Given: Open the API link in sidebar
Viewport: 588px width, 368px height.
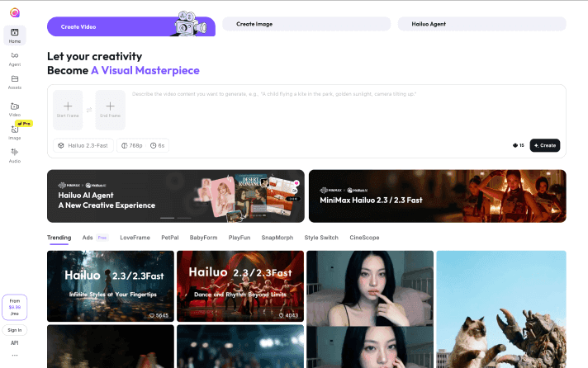Looking at the screenshot, I should pyautogui.click(x=15, y=343).
